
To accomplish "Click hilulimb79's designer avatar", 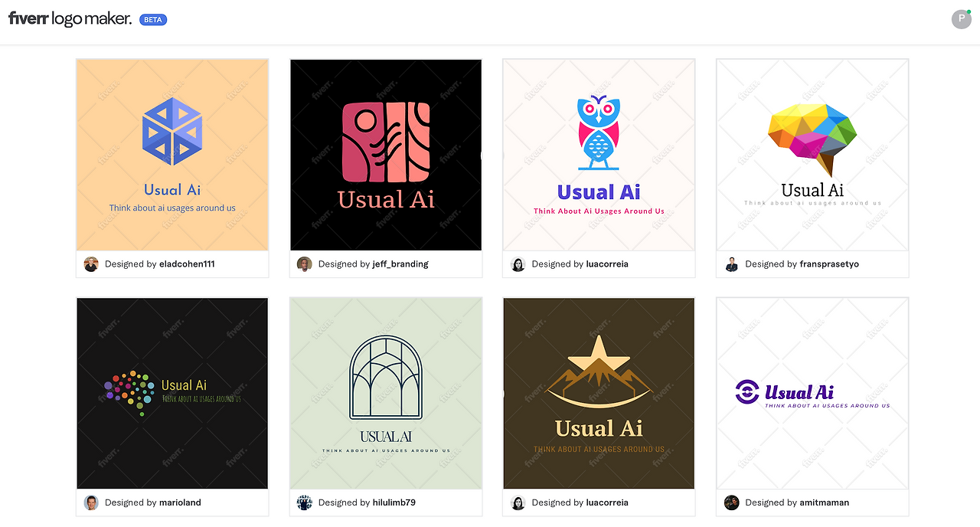I will pos(305,502).
